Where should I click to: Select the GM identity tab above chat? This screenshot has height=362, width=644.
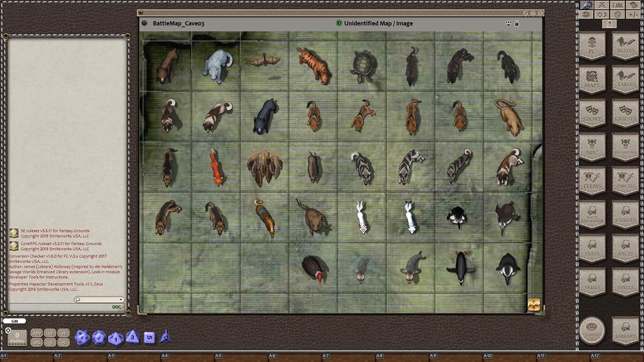click(x=15, y=321)
